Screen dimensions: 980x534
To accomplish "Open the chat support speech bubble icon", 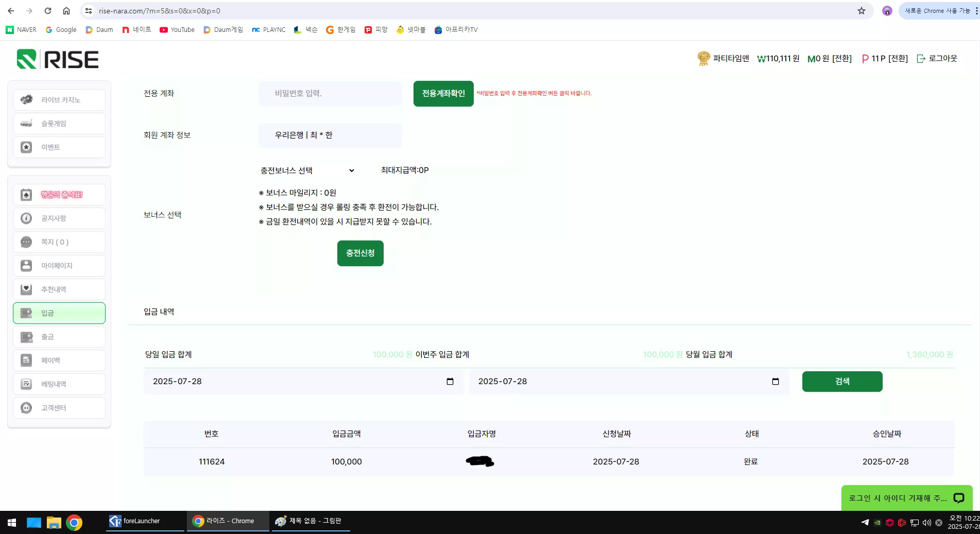I will click(958, 498).
